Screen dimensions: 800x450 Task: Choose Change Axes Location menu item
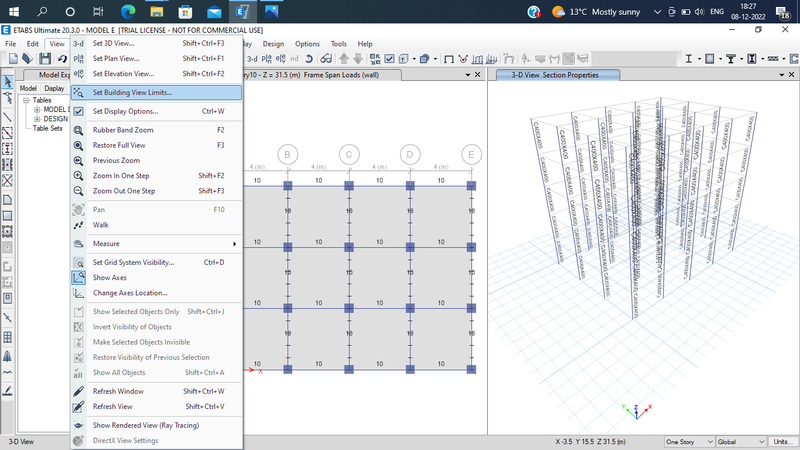coord(157,293)
